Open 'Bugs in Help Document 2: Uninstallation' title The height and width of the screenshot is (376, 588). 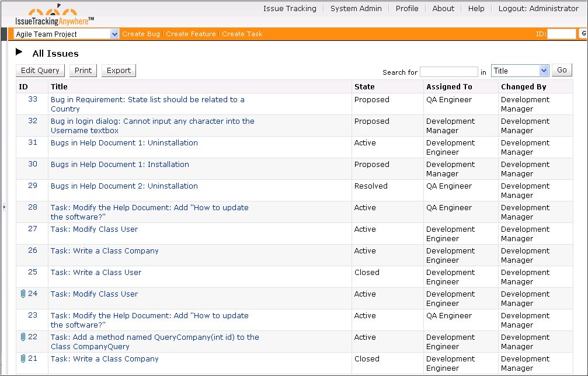click(124, 186)
